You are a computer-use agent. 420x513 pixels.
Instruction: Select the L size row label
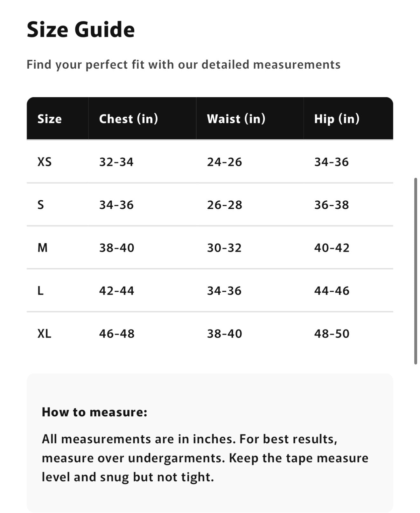pos(40,291)
